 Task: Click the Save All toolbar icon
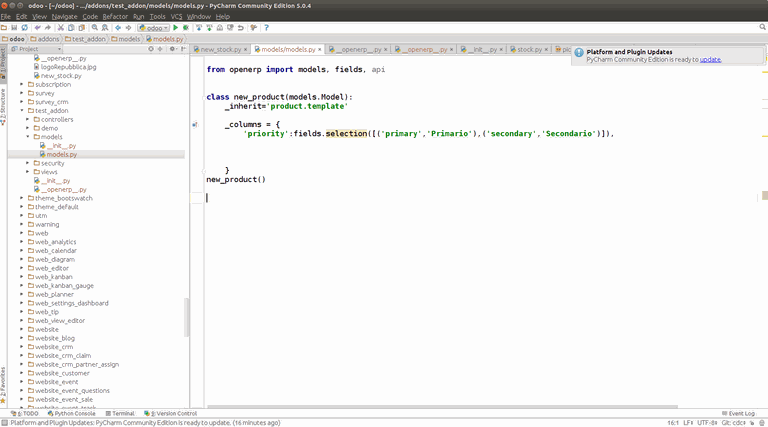(14, 28)
